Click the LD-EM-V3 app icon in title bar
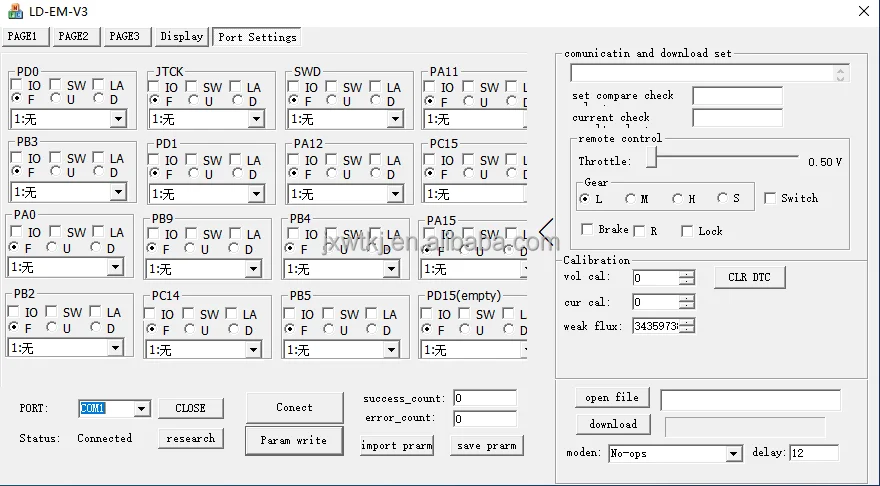This screenshot has height=486, width=880. coord(15,11)
